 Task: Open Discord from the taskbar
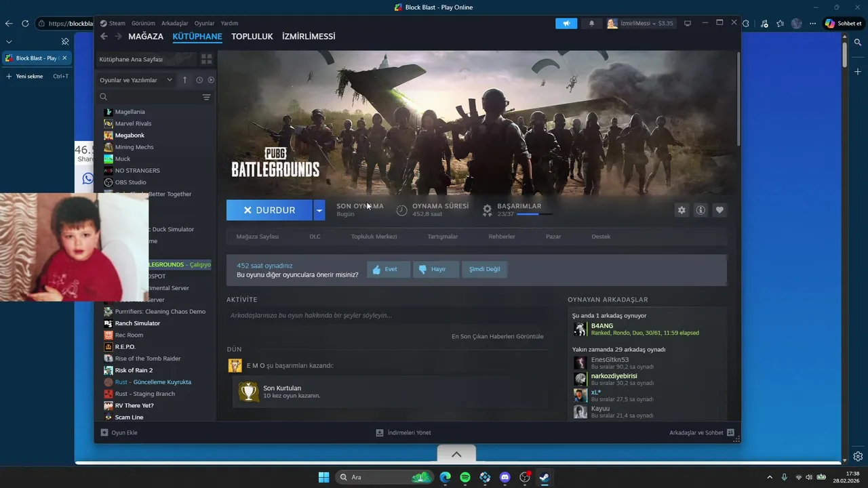(x=505, y=477)
